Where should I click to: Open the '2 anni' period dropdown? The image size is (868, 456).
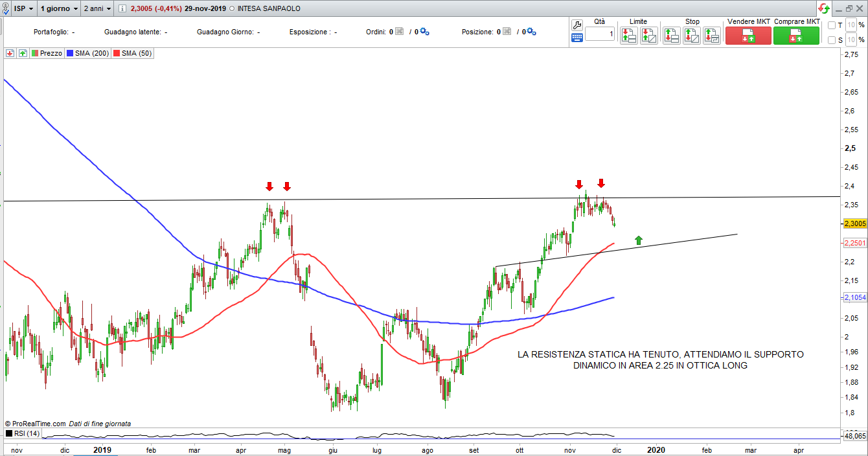(97, 9)
